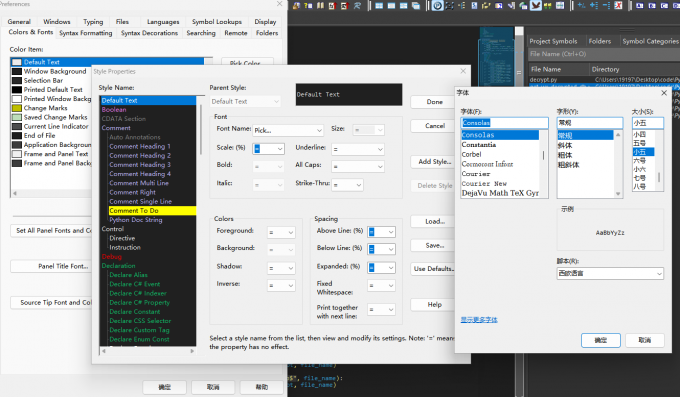Select the Window Background color item
The image size is (680, 397).
point(55,71)
